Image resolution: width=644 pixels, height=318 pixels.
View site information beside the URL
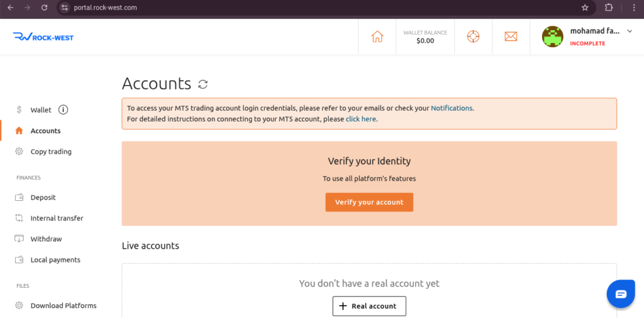64,8
